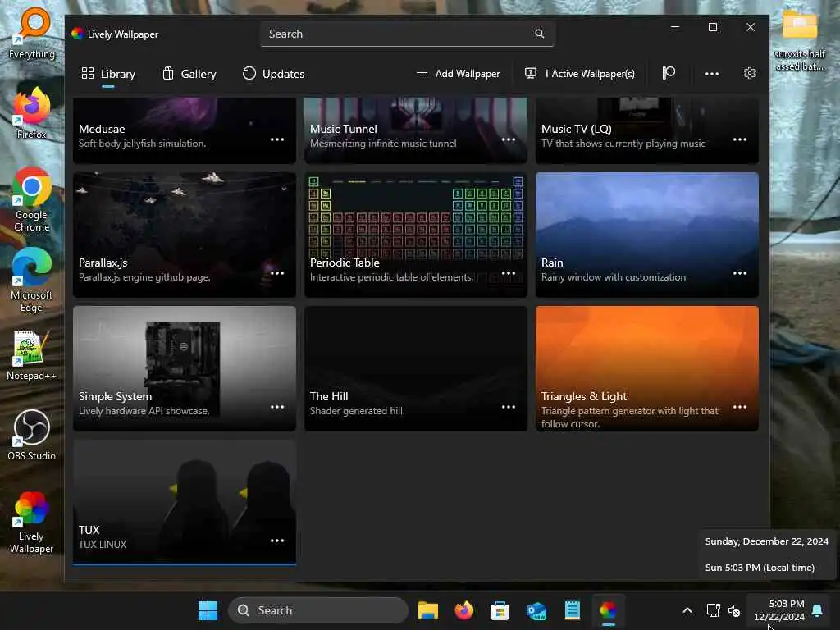The width and height of the screenshot is (840, 630).
Task: Open Lively Wallpaper desktop shortcut
Action: [31, 521]
